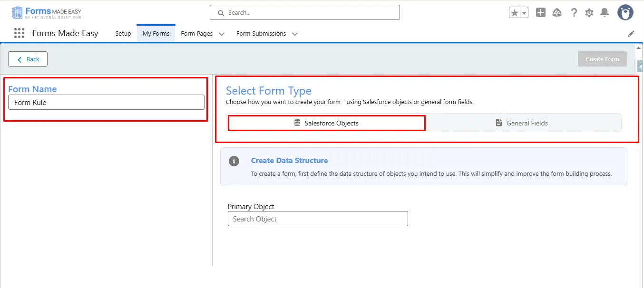Select Salesforce Objects form type

[326, 123]
